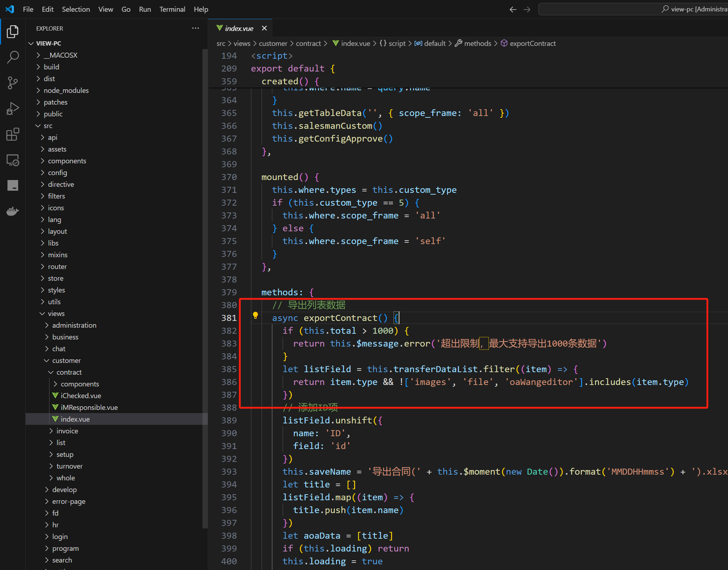This screenshot has height=570, width=728.
Task: Click 'transferDataList' on line 385
Action: pyautogui.click(x=436, y=369)
